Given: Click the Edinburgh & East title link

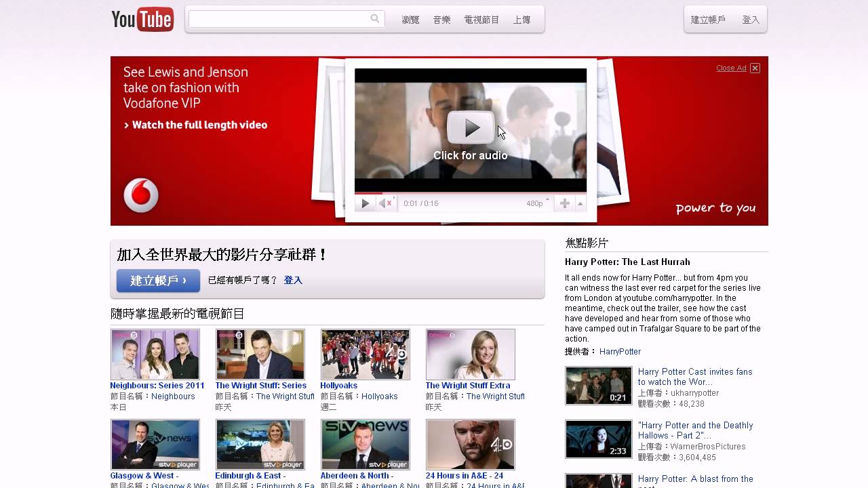Looking at the screenshot, I should (250, 476).
